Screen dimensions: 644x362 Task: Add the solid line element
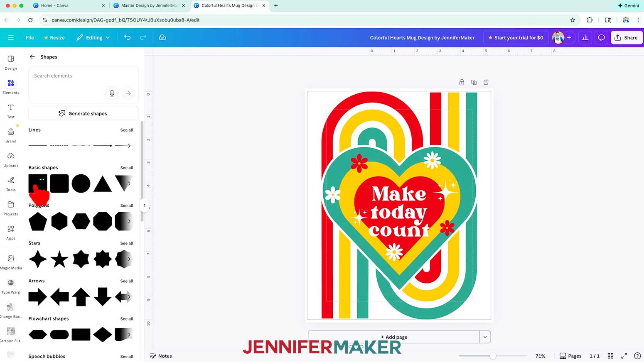(x=38, y=146)
